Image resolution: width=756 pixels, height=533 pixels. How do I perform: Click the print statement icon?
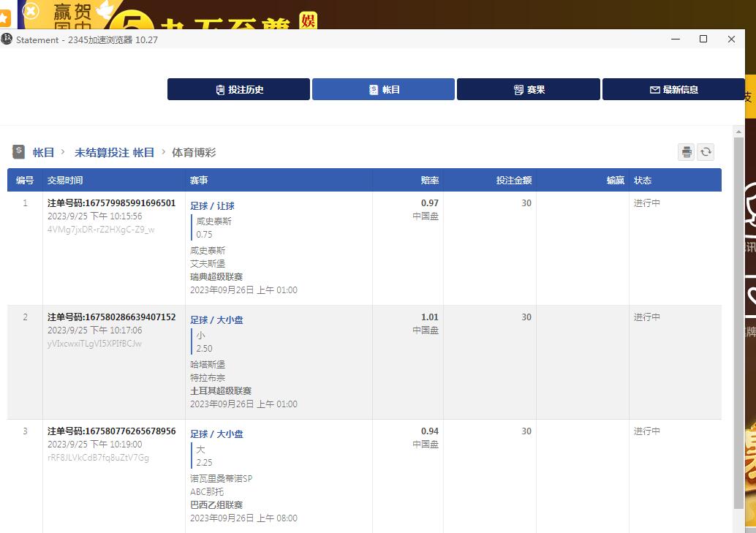(686, 152)
